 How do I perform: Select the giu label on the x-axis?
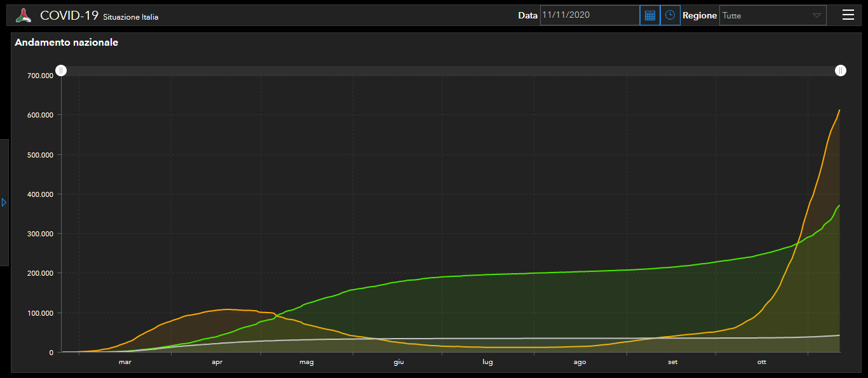[398, 362]
